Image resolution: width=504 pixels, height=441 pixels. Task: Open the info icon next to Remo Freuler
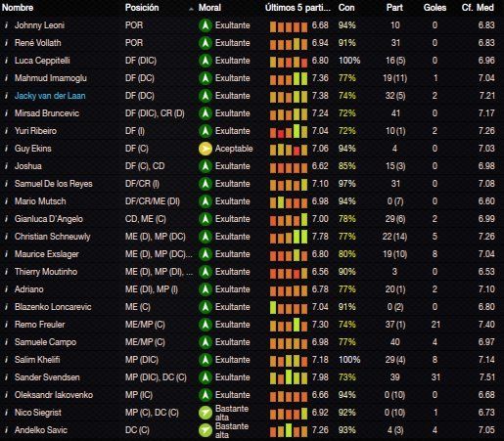click(6, 325)
